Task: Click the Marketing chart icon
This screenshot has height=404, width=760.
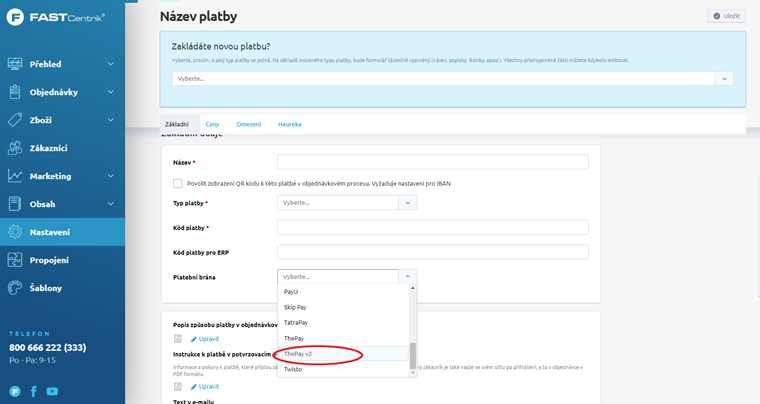Action: point(15,176)
